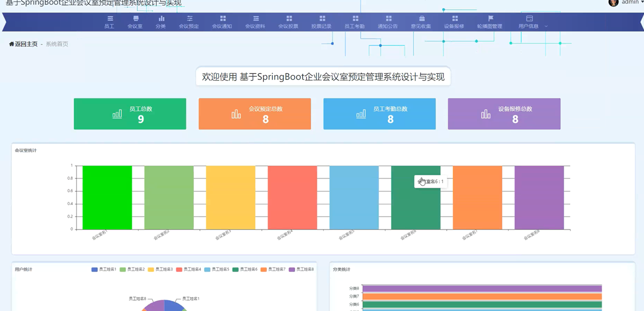644x311 pixels.
Task: Expand the 用户信息 dropdown arrow
Action: (x=546, y=26)
